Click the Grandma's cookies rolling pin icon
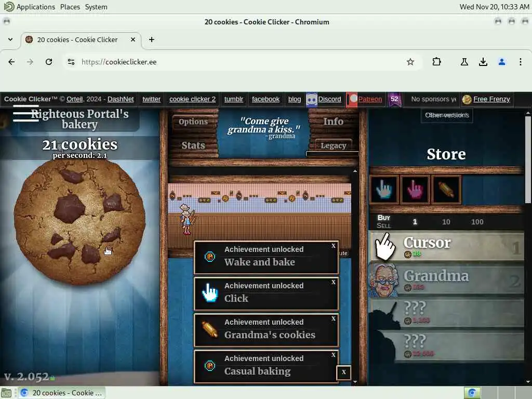This screenshot has height=399, width=532. [x=210, y=329]
